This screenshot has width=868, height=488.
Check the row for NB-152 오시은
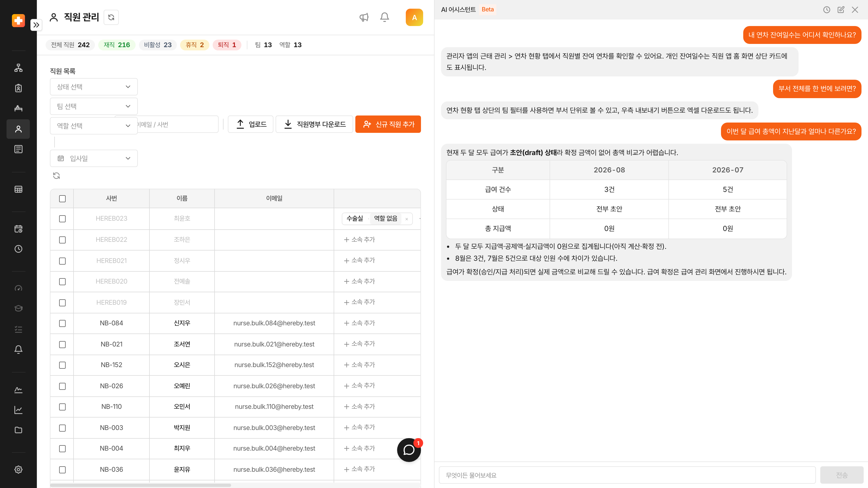coord(62,365)
